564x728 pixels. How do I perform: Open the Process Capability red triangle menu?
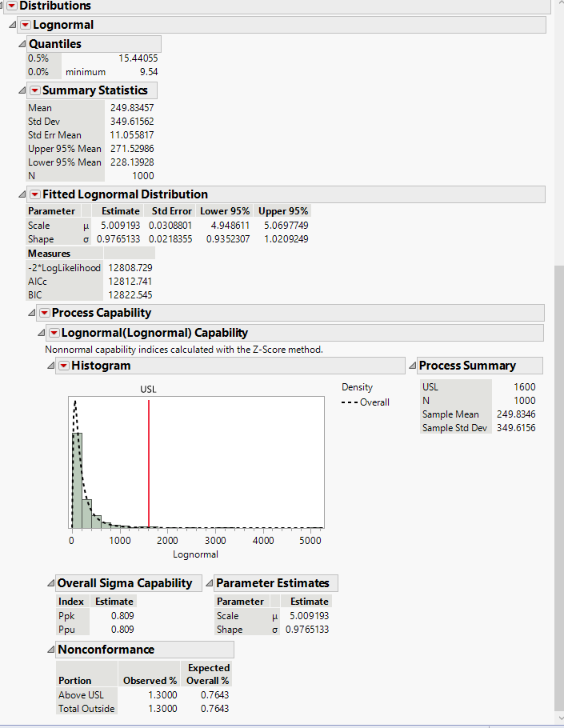coord(44,313)
